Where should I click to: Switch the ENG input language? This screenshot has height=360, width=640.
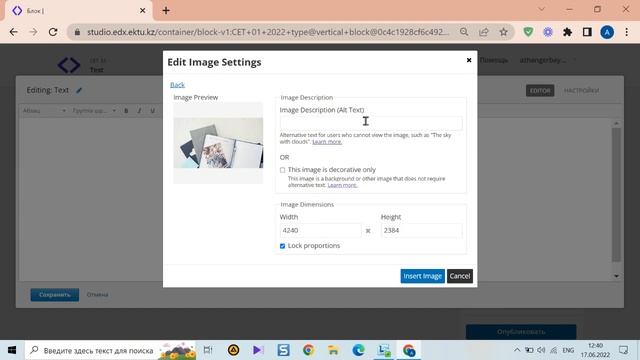click(568, 350)
